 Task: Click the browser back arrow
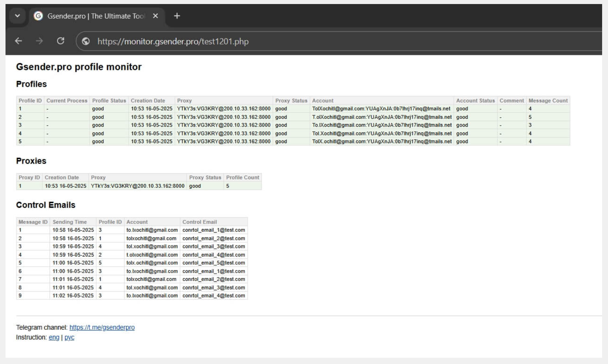coord(18,41)
